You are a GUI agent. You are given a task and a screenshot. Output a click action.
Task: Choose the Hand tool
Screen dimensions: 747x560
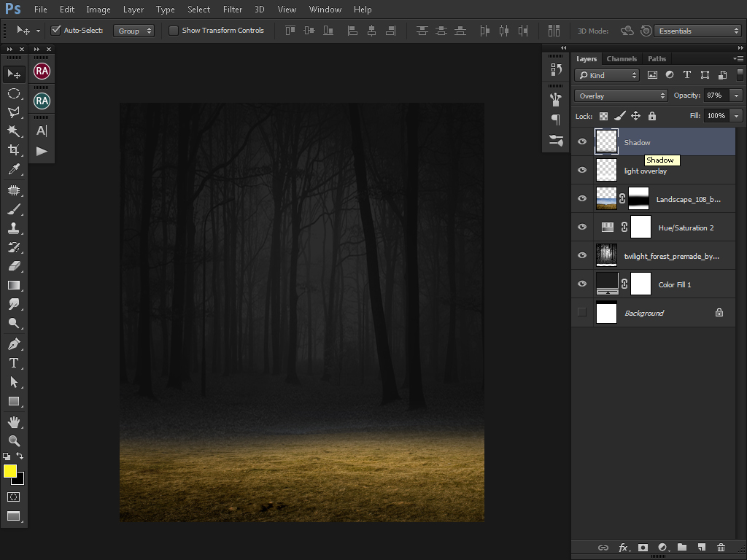click(x=13, y=422)
